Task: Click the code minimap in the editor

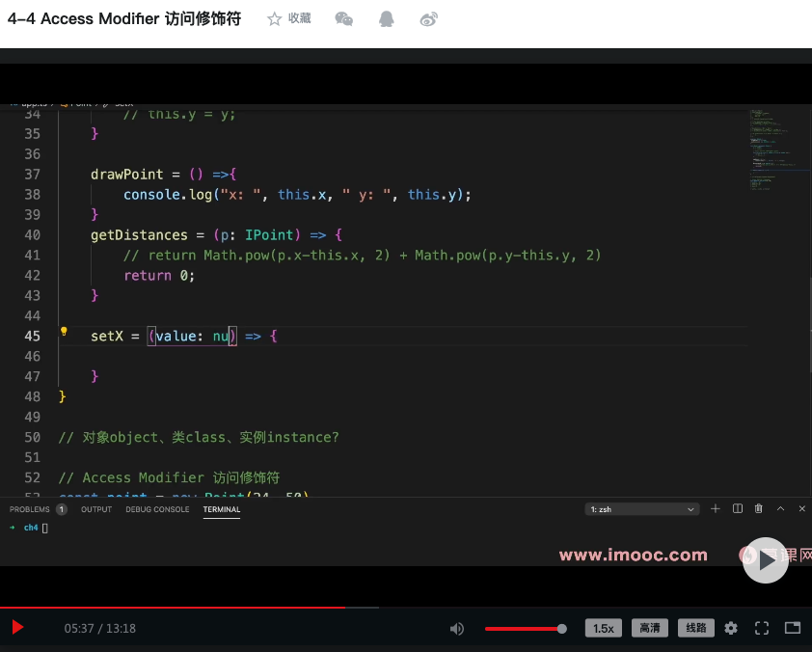Action: 778,150
